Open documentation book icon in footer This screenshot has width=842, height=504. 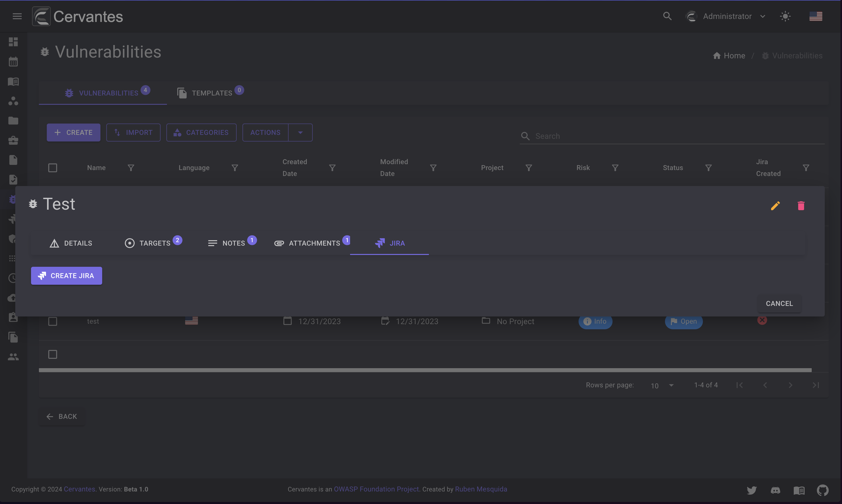pyautogui.click(x=799, y=490)
